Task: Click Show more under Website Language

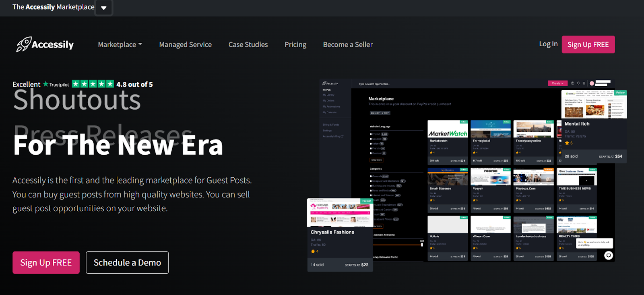Action: point(376,160)
